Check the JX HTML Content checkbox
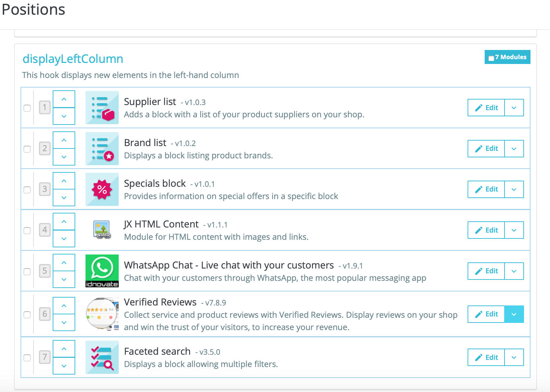Screen dimensions: 550x392 coord(27,231)
